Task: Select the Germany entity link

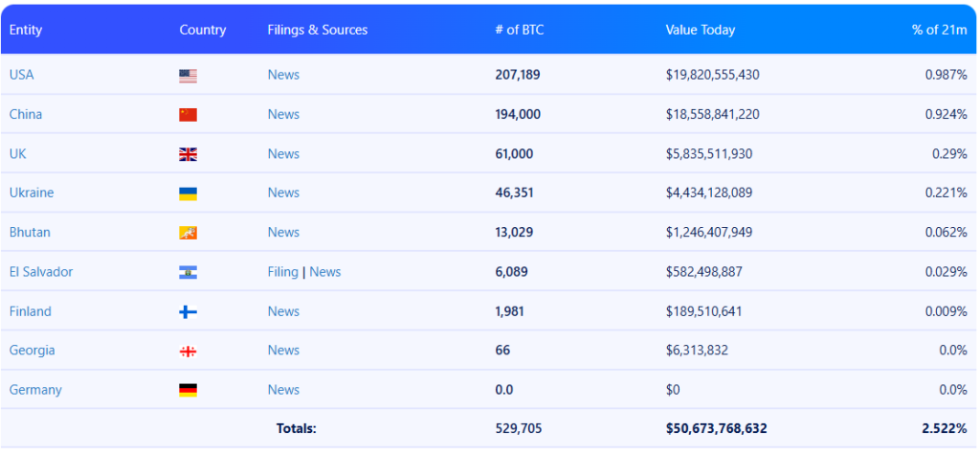Action: (x=35, y=390)
